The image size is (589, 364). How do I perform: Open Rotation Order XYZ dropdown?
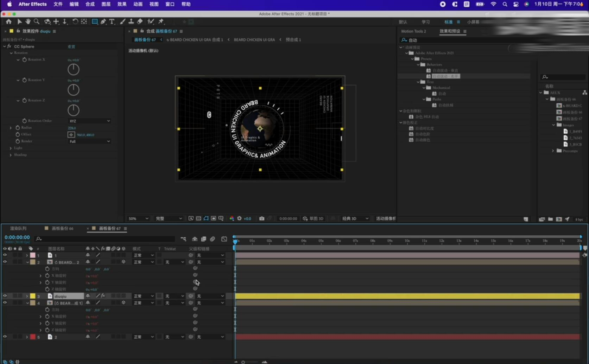[89, 121]
